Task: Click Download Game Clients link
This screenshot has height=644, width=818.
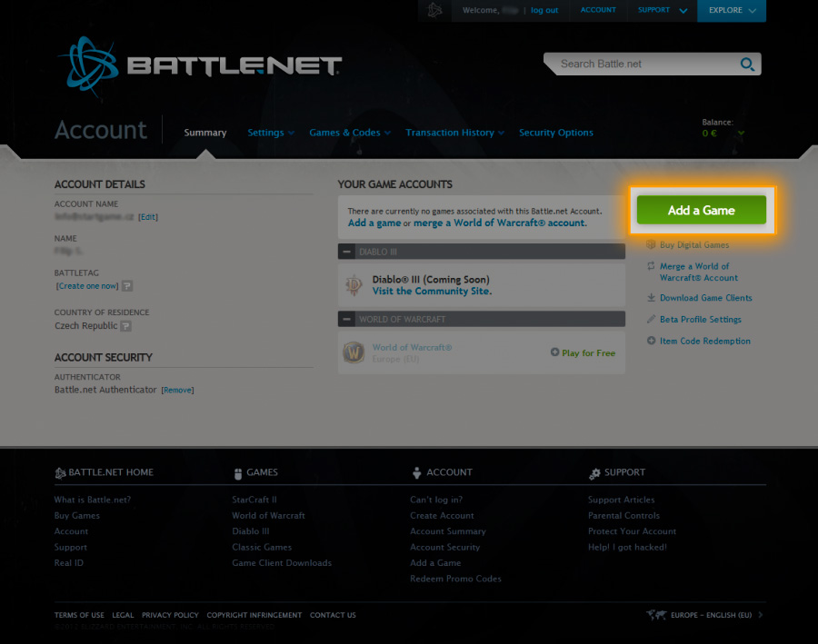Action: (x=706, y=298)
